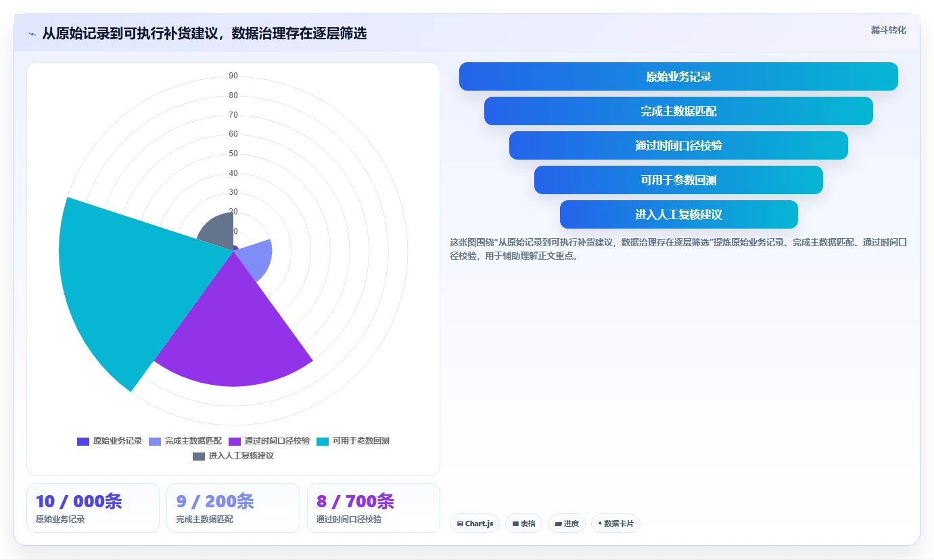The height and width of the screenshot is (560, 934).
Task: Click the 90 axis tick label
Action: click(233, 76)
